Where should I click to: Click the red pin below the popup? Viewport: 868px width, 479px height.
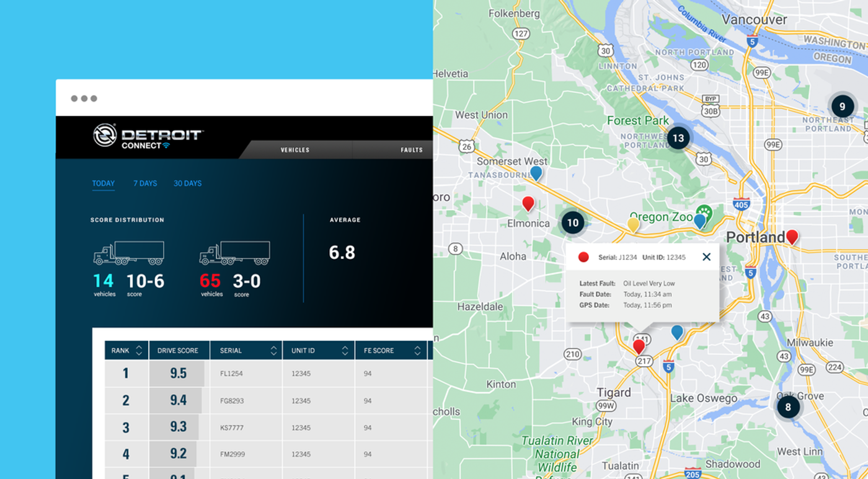pos(639,346)
